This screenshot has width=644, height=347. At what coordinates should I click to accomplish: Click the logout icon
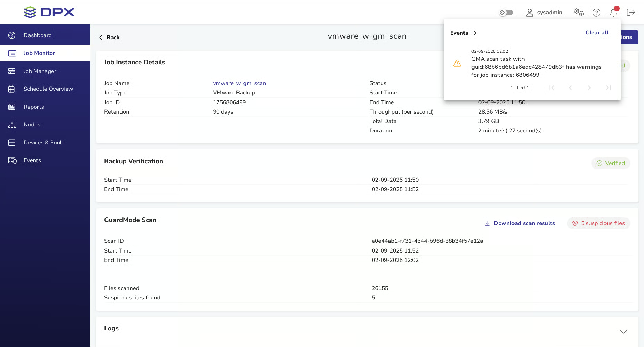(630, 13)
